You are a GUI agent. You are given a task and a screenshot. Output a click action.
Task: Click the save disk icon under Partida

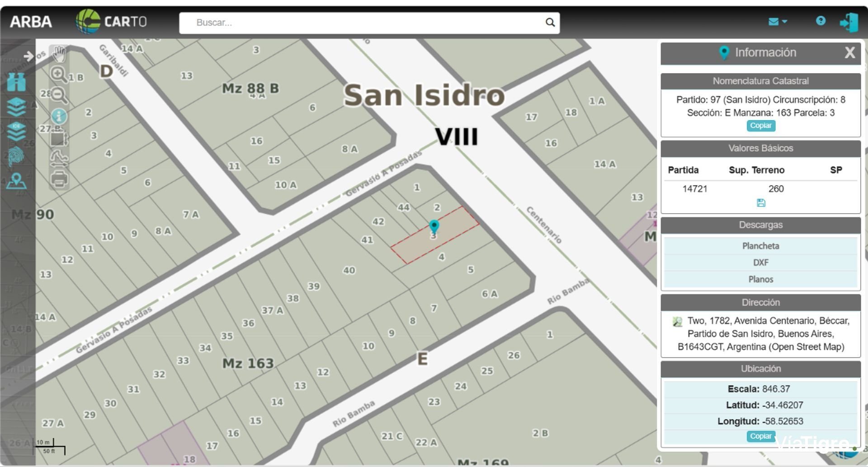761,203
